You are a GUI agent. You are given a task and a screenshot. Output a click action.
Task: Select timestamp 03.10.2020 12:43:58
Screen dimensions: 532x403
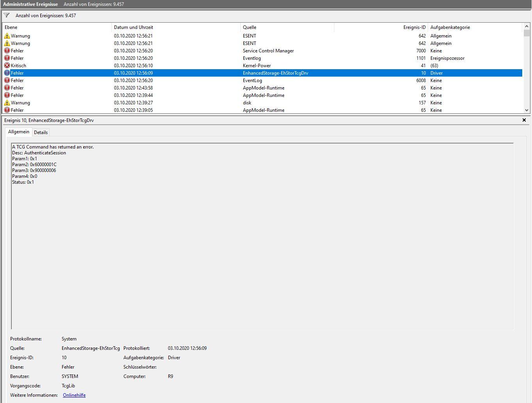pyautogui.click(x=133, y=88)
